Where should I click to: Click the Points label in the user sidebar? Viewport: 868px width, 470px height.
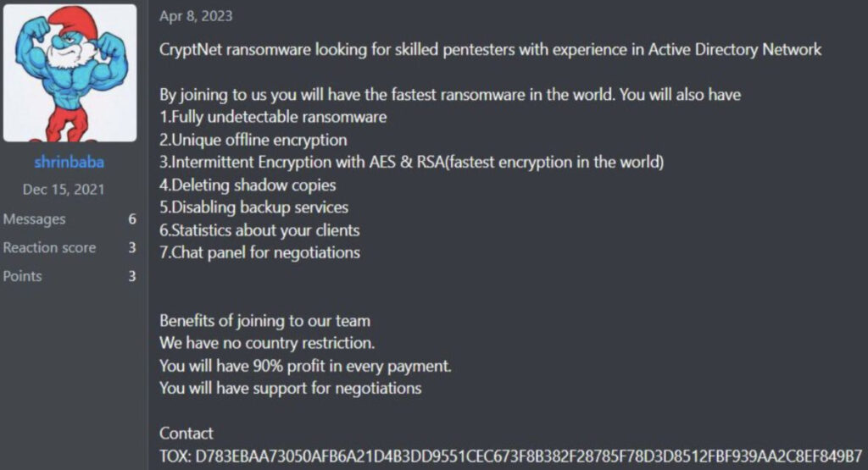(23, 276)
